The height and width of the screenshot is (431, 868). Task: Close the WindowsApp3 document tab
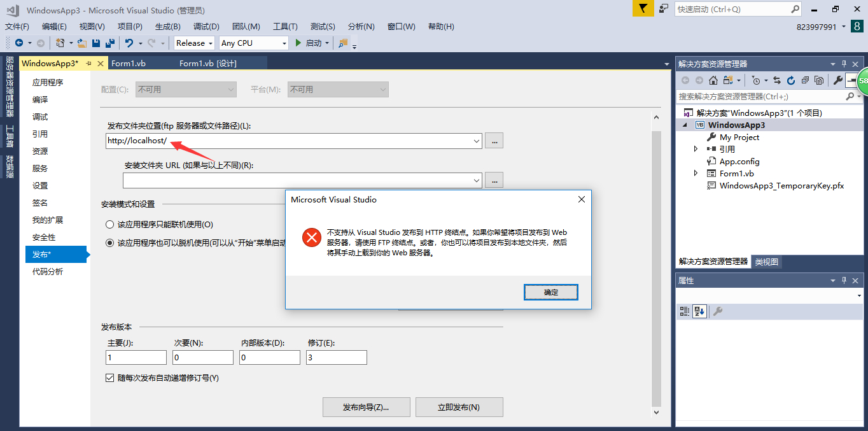pyautogui.click(x=101, y=63)
